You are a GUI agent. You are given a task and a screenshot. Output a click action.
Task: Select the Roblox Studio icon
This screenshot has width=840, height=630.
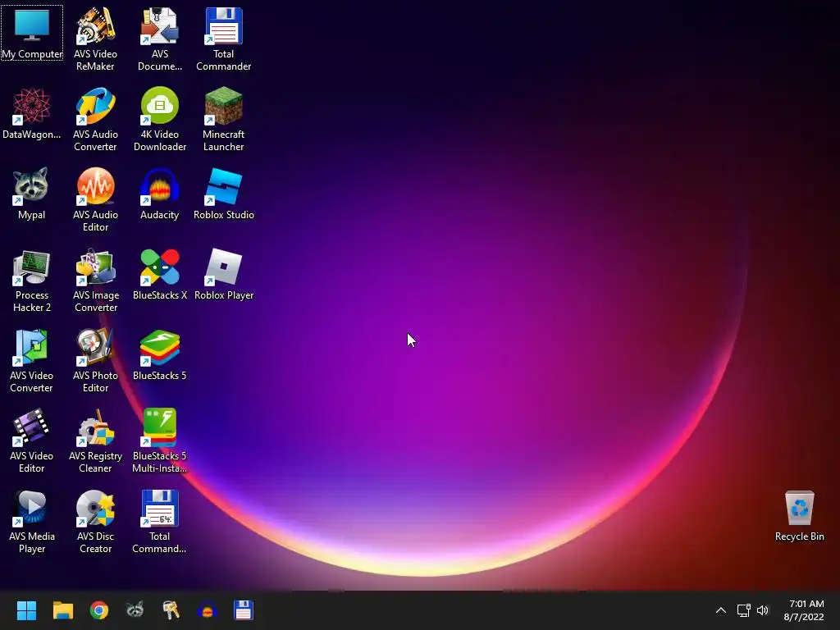click(x=223, y=194)
